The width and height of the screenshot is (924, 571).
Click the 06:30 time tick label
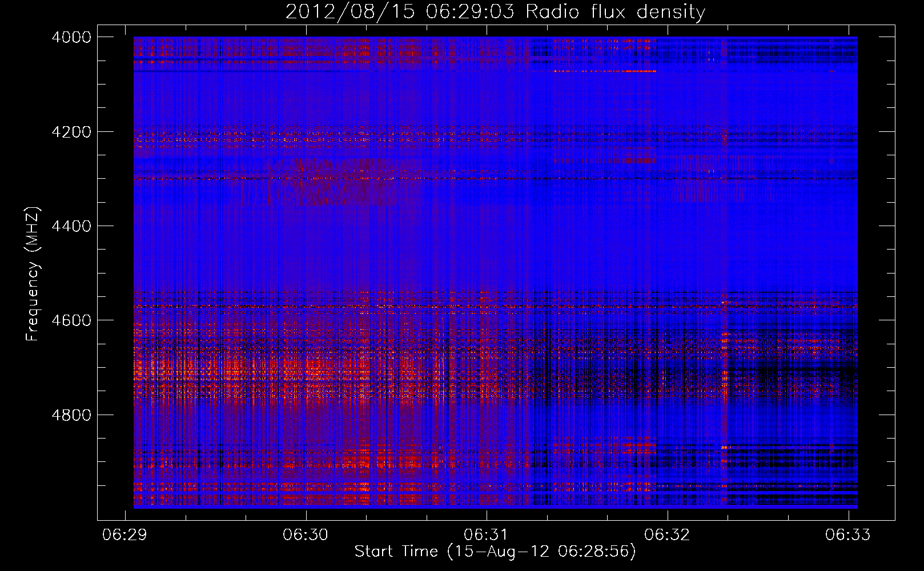(x=306, y=534)
